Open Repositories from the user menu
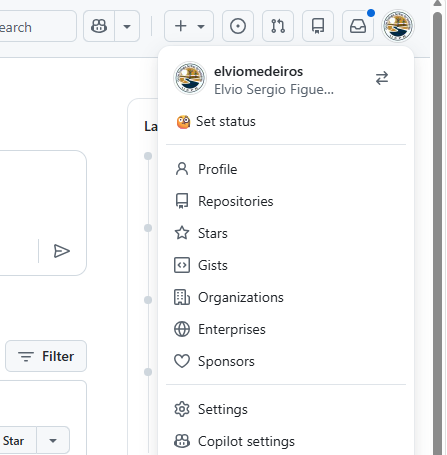 pyautogui.click(x=286, y=201)
